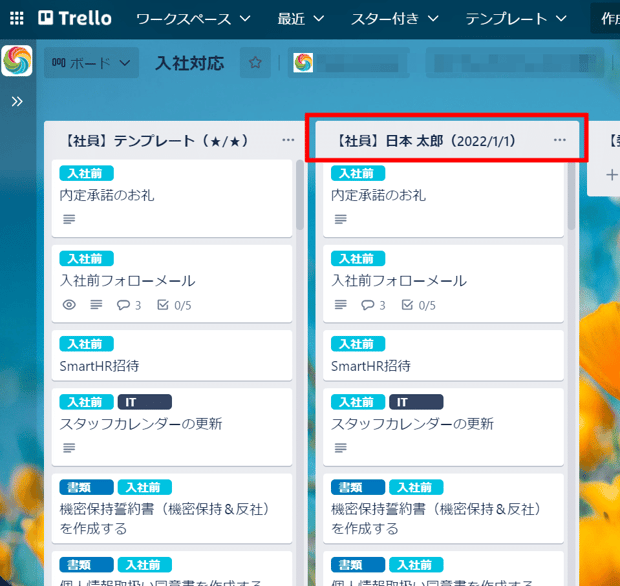The width and height of the screenshot is (620, 586).
Task: Open the SmartHR招待 card in template list
Action: click(172, 355)
